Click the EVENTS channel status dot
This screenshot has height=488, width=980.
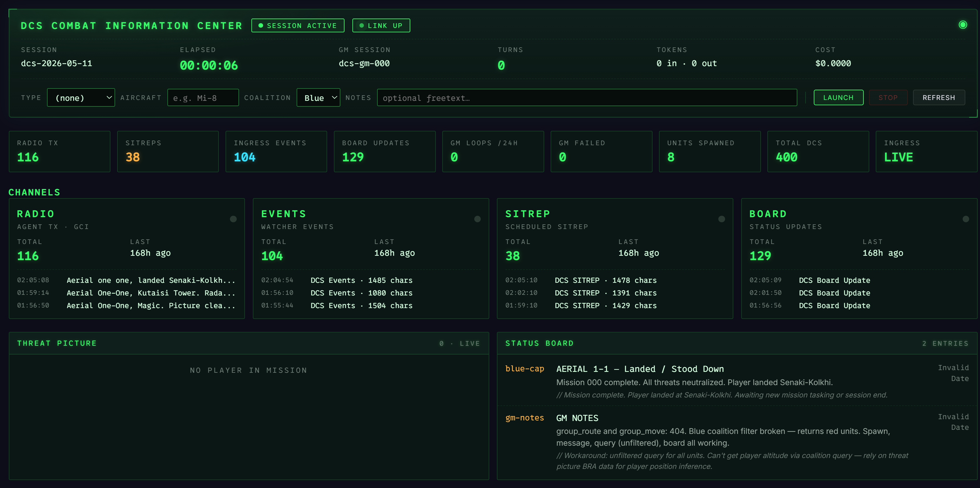(478, 219)
